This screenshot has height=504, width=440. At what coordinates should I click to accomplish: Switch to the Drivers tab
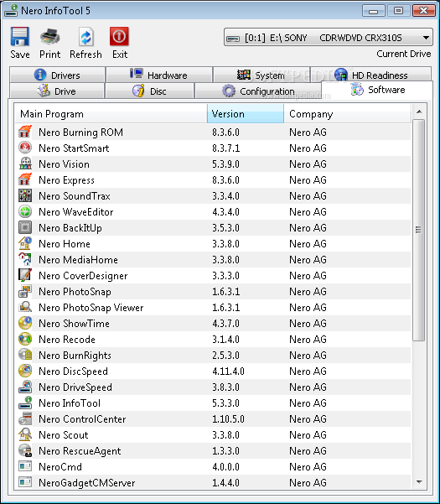[x=58, y=75]
